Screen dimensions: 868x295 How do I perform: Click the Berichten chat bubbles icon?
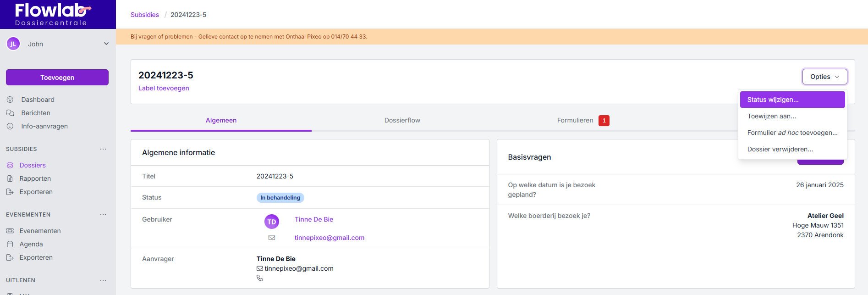click(x=10, y=113)
